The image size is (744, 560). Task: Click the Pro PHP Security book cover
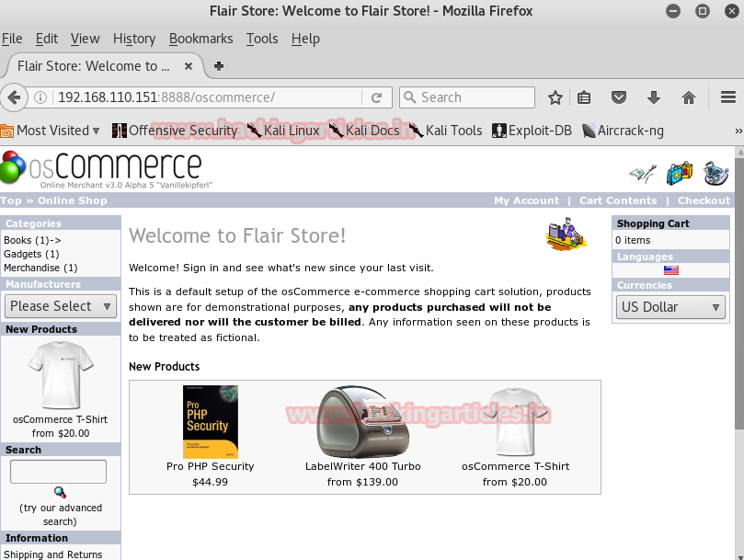211,421
